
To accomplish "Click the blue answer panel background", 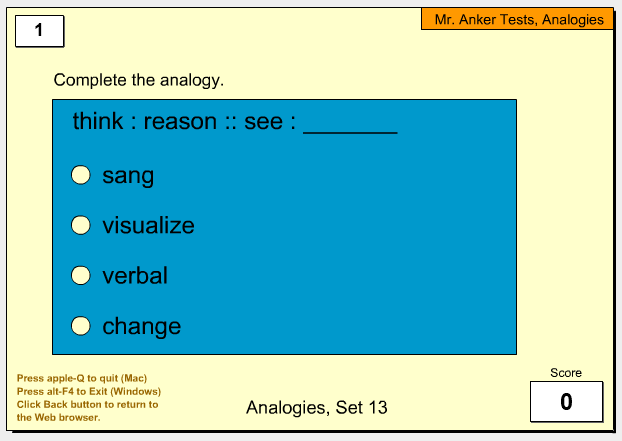I will point(357,246).
